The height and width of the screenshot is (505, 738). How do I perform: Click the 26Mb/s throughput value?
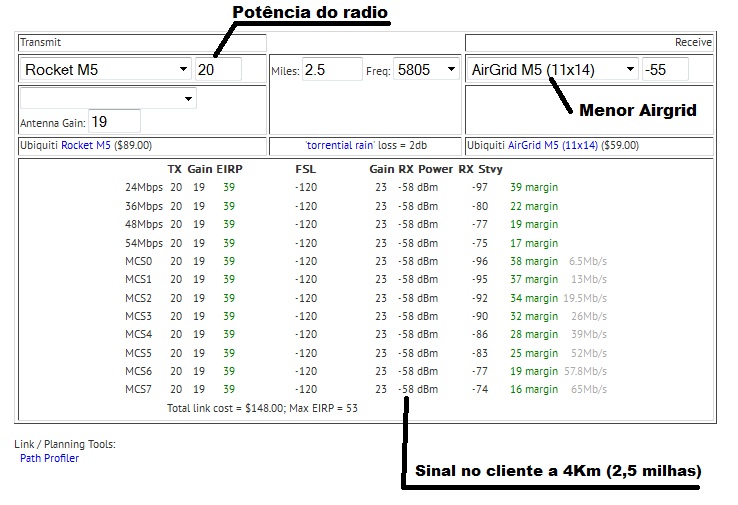click(x=589, y=316)
